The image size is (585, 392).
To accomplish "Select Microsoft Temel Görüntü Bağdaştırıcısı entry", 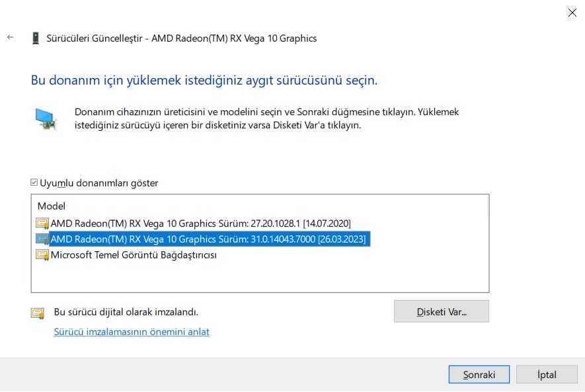I will 134,255.
